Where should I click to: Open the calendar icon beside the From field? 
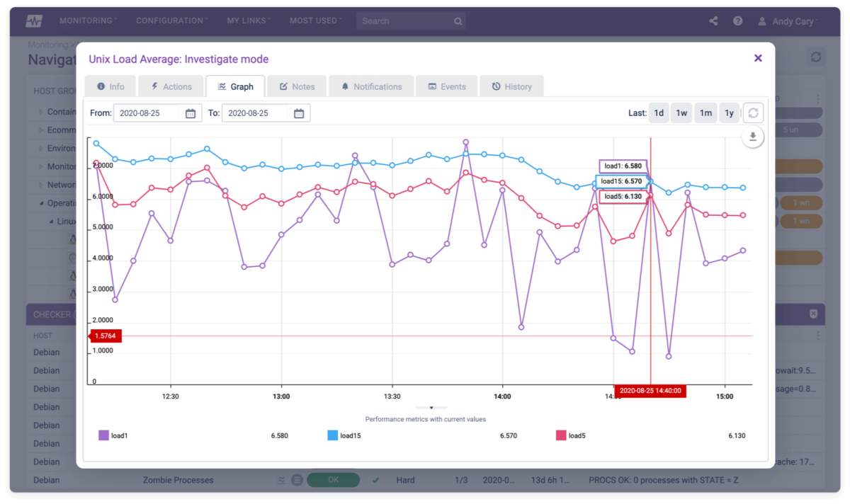point(190,112)
